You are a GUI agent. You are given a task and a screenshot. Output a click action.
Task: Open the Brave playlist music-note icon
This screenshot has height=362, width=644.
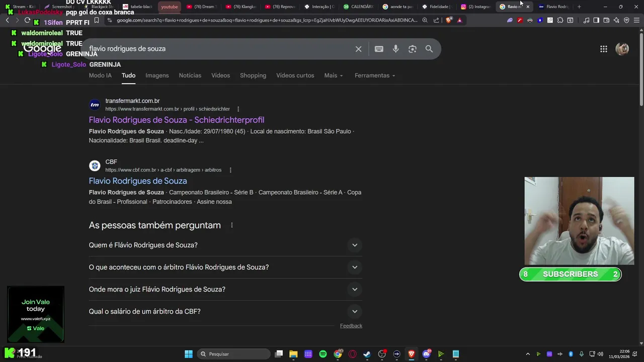586,20
